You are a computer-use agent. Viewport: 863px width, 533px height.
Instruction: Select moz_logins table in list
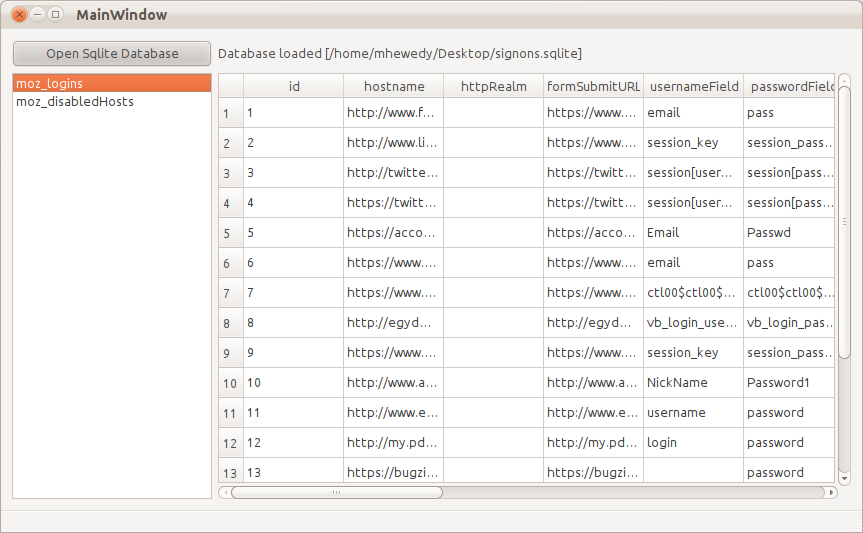click(x=112, y=83)
